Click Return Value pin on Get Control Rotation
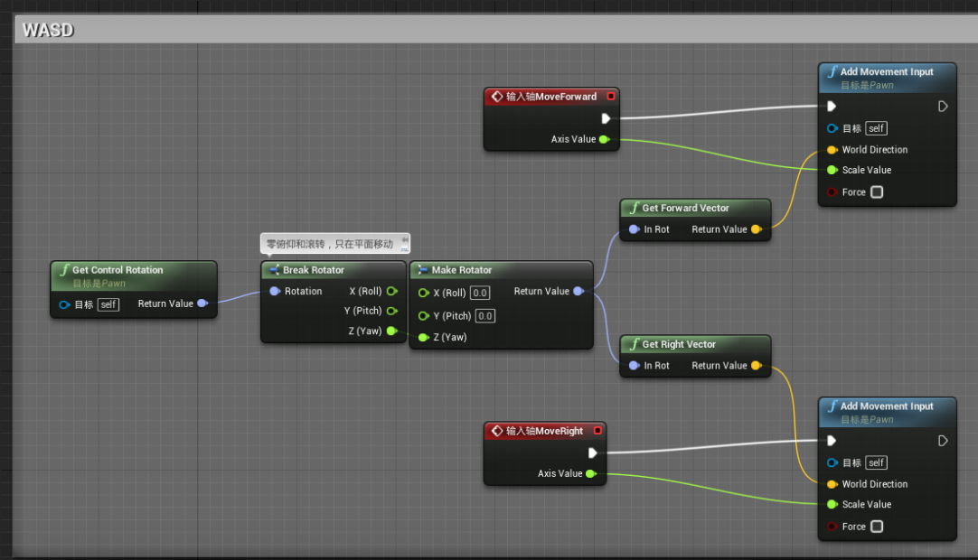 [202, 303]
